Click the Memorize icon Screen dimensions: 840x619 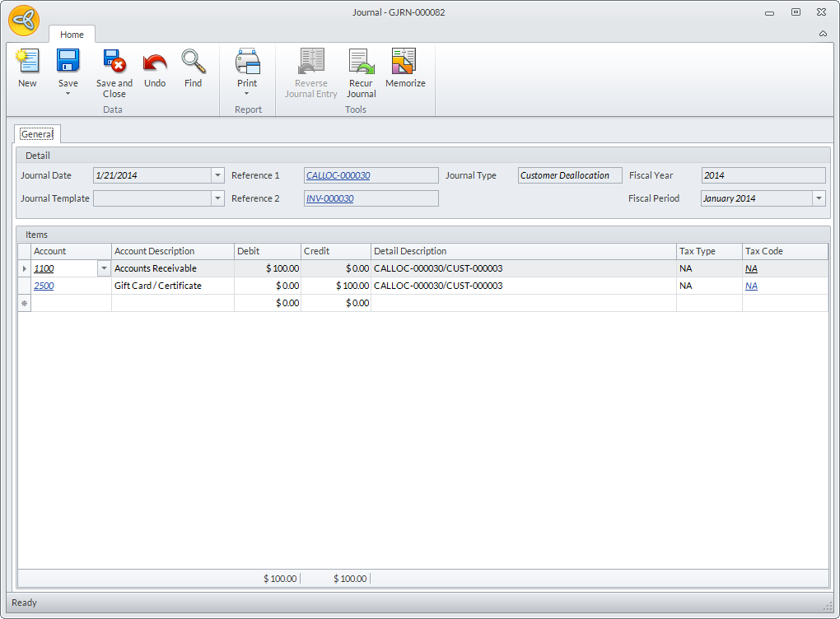404,62
